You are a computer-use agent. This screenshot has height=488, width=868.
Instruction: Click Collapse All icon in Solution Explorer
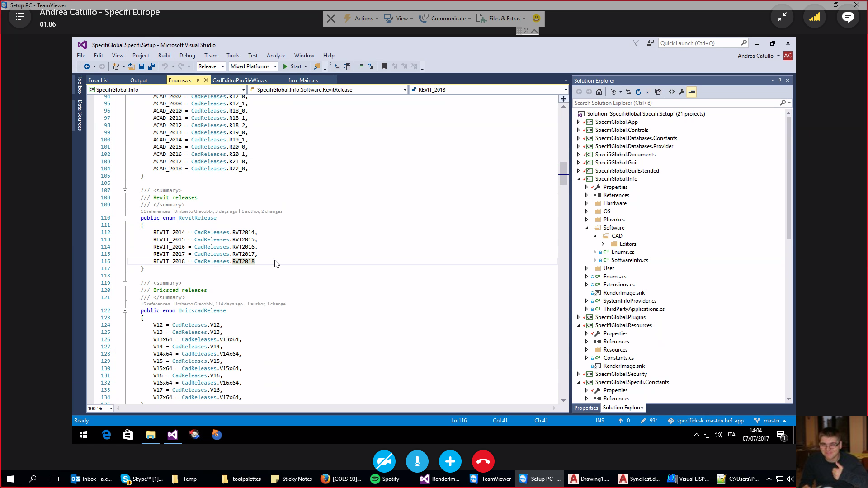coord(648,92)
